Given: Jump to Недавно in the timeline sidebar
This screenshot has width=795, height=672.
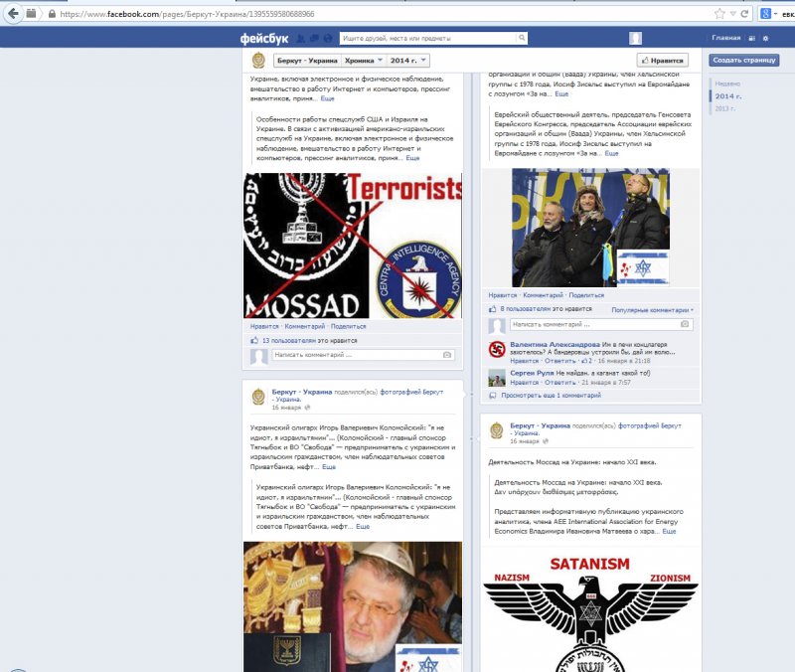Looking at the screenshot, I should pyautogui.click(x=727, y=84).
